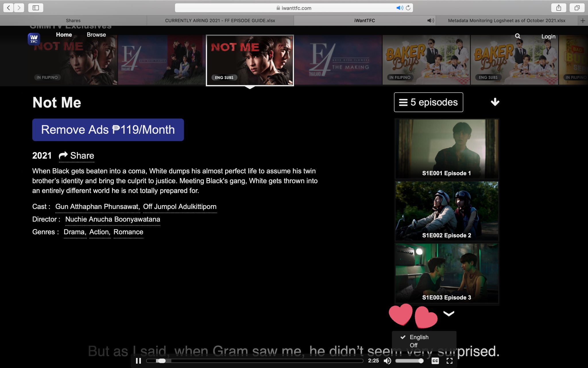
Task: Reload the iwanttfc.com page
Action: (x=408, y=8)
